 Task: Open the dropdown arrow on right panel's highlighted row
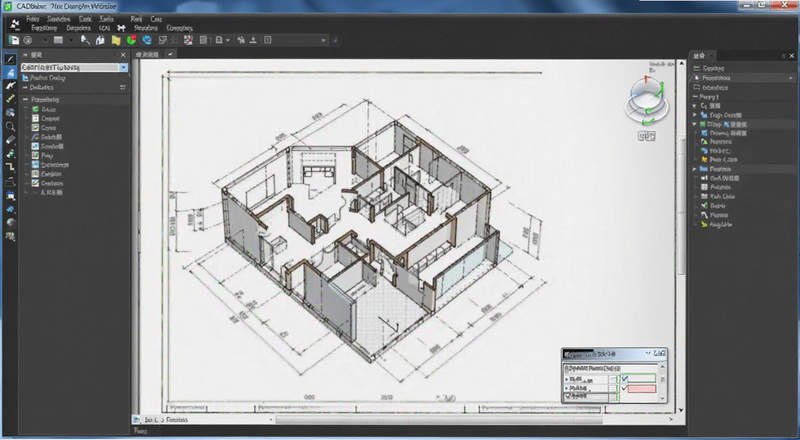point(790,78)
